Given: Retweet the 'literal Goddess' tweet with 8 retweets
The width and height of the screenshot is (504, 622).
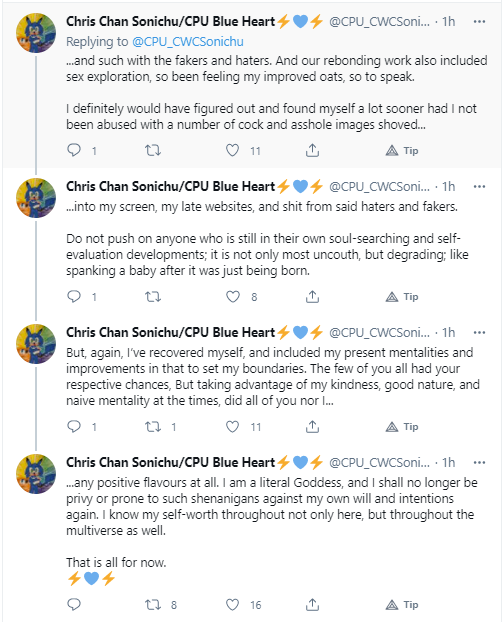Looking at the screenshot, I should [x=153, y=605].
